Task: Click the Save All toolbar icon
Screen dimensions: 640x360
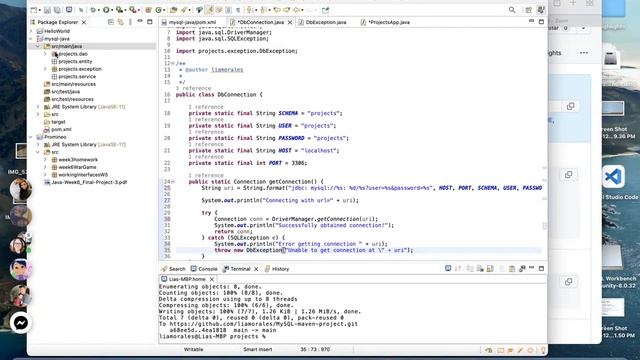Action: (x=57, y=10)
